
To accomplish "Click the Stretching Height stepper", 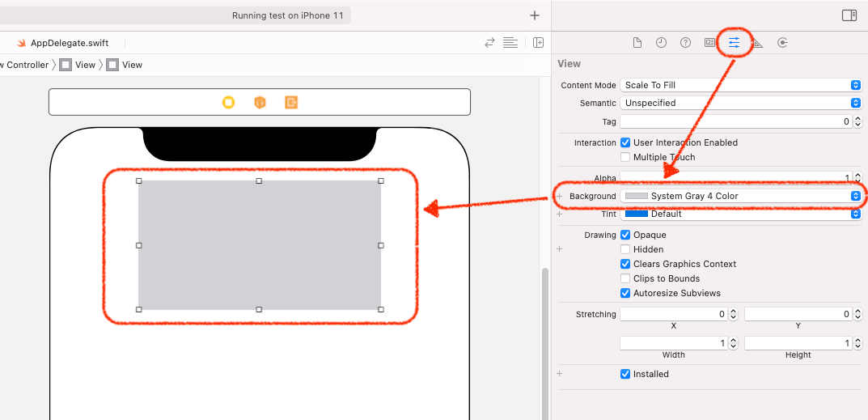I will click(x=857, y=344).
